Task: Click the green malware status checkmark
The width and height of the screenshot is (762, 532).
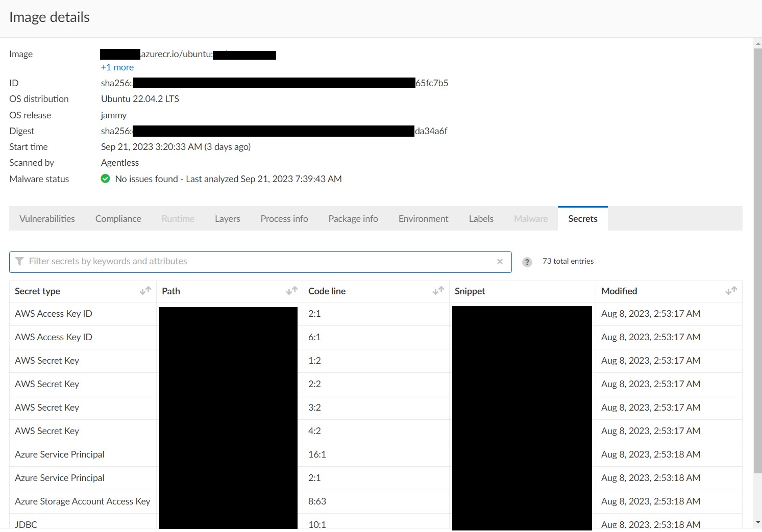Action: click(106, 179)
